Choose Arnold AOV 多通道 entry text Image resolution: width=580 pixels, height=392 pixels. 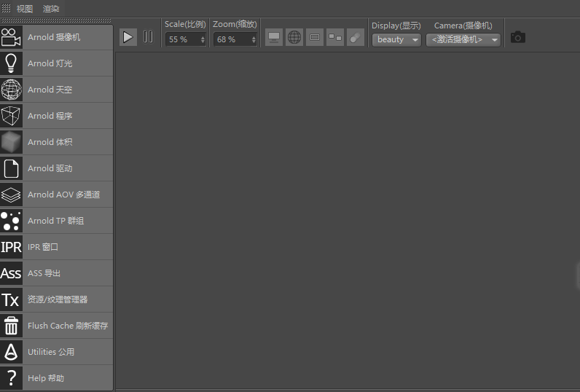64,195
